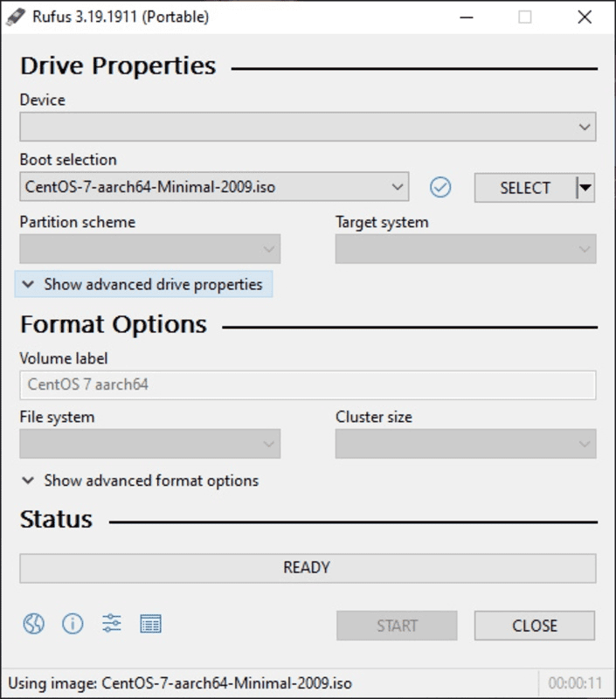Open the application settings sliders icon
Viewport: 616px width, 699px height.
pos(112,623)
